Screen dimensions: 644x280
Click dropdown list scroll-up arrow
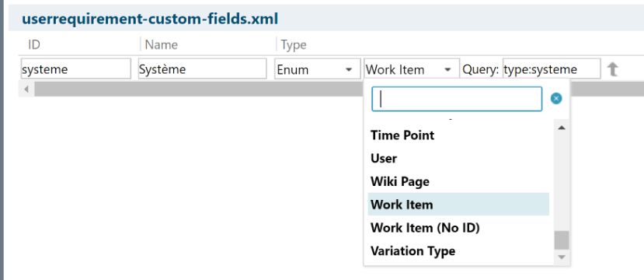562,128
